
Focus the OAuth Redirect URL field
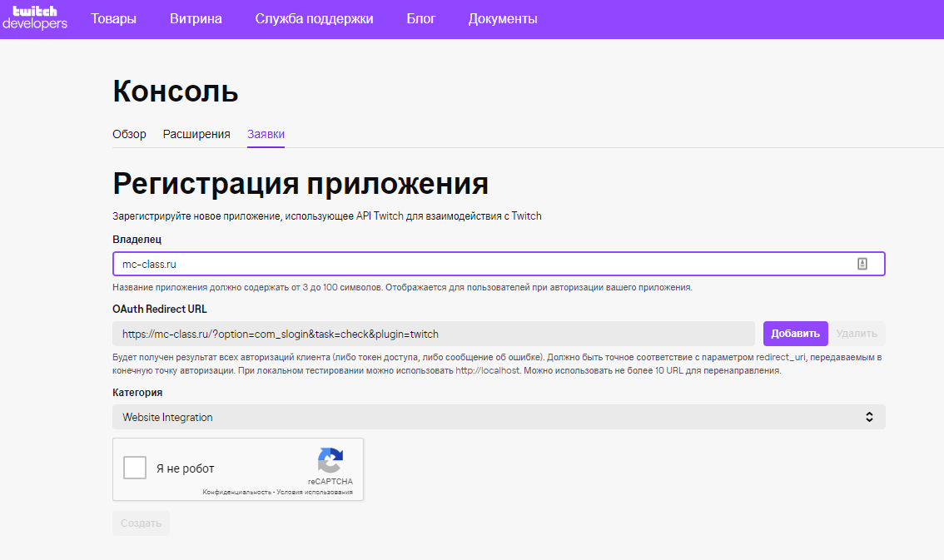tap(434, 334)
